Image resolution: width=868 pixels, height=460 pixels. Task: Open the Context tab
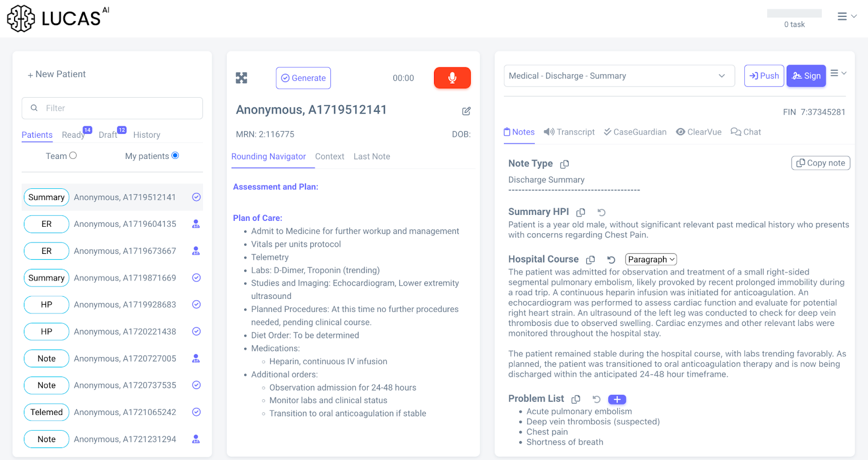pyautogui.click(x=329, y=157)
